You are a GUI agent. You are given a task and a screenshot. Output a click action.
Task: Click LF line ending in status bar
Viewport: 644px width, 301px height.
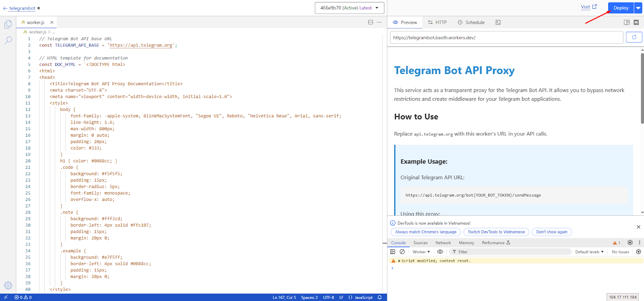pos(341,297)
